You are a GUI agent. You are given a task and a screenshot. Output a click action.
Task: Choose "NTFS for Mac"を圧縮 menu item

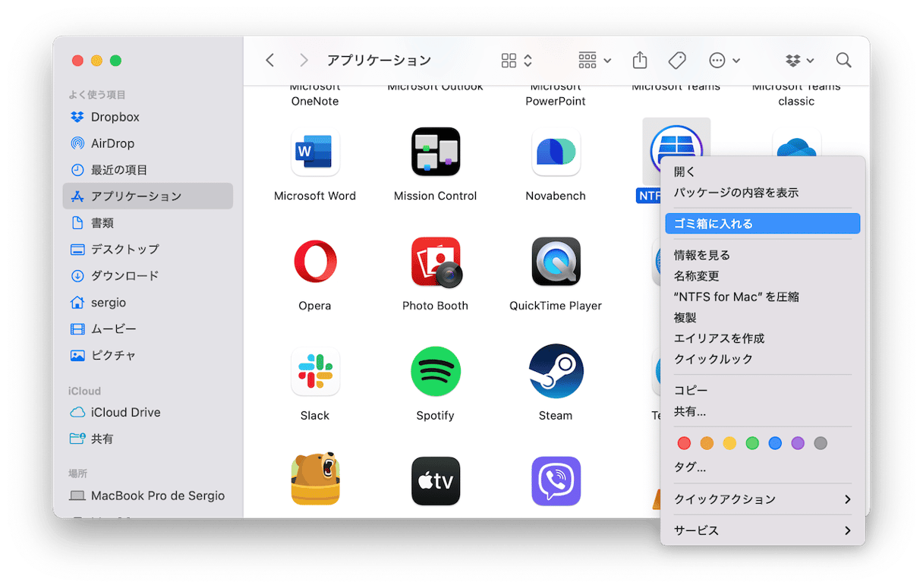[762, 297]
